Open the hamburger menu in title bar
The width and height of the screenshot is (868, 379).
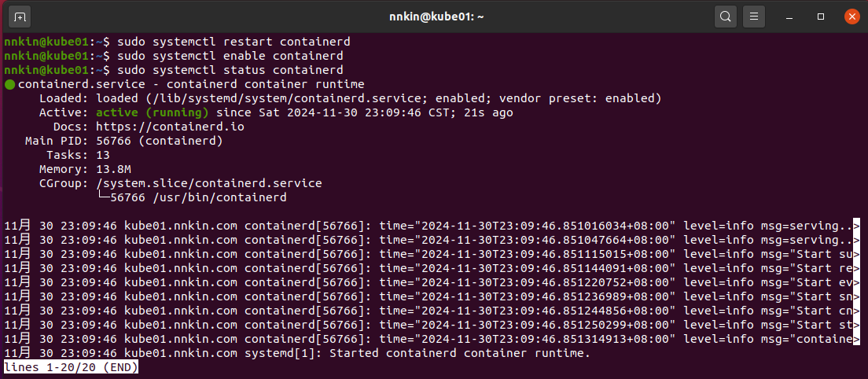753,17
